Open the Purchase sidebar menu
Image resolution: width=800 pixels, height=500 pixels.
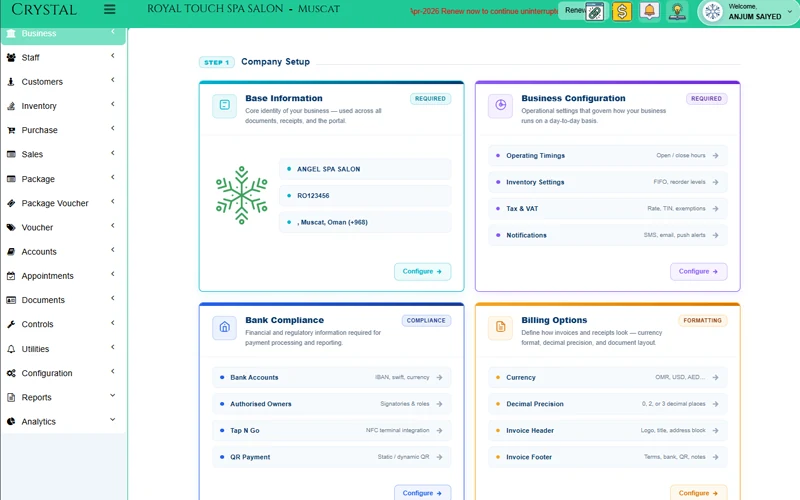pyautogui.click(x=63, y=130)
